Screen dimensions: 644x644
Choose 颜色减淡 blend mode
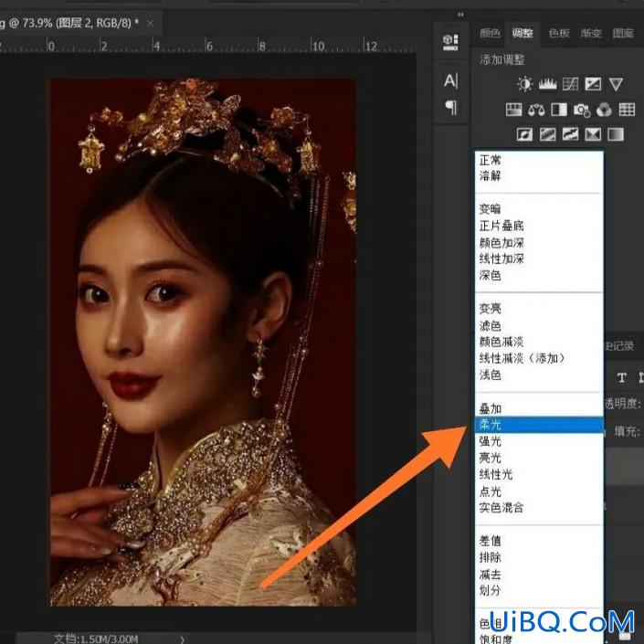(539, 342)
